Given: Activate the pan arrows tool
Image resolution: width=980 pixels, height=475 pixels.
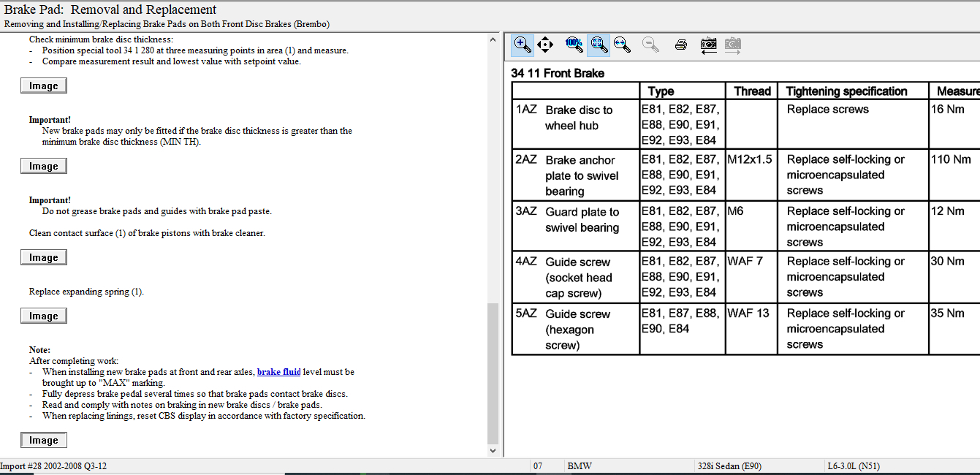Looking at the screenshot, I should [545, 45].
